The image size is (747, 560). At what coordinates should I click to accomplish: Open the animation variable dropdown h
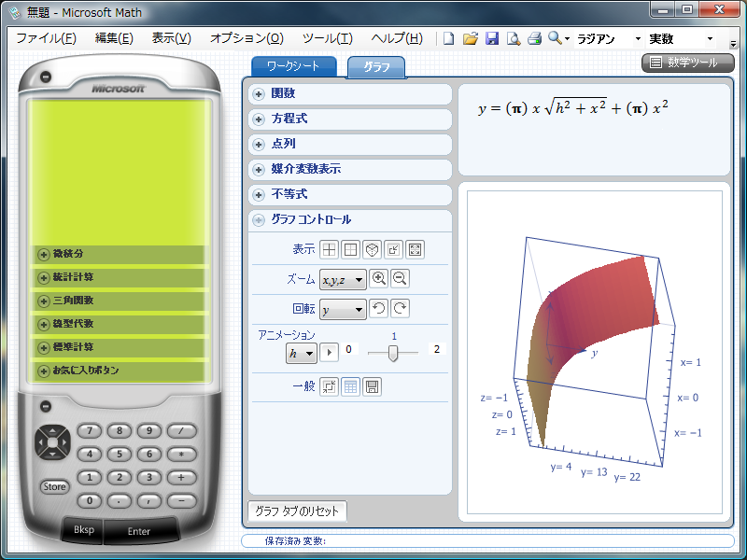click(301, 354)
